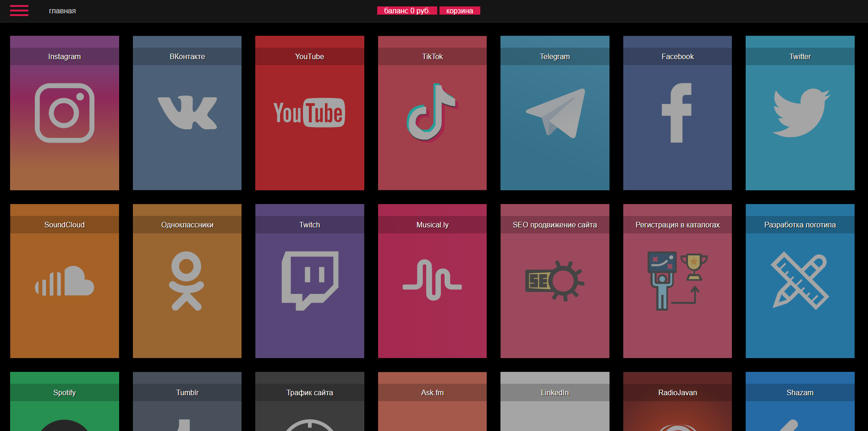Click the Одноклассники logo icon
The width and height of the screenshot is (868, 431).
(x=187, y=281)
